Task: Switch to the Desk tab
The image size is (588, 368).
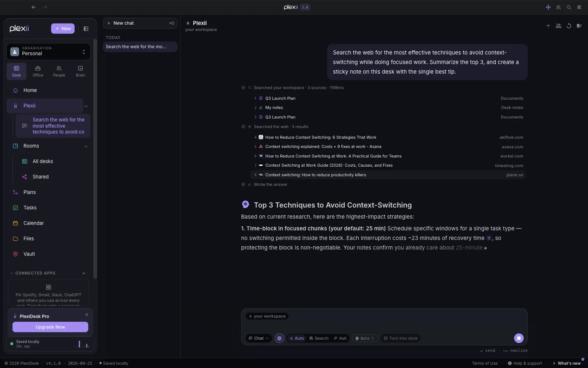Action: coord(17,71)
